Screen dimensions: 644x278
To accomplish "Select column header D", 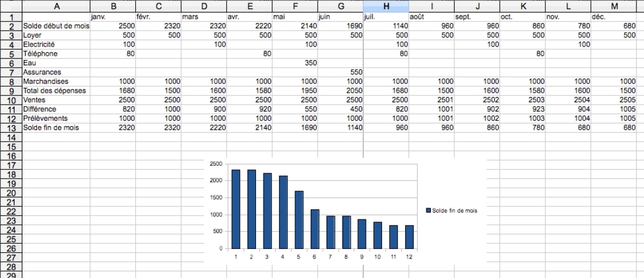I will pos(204,6).
